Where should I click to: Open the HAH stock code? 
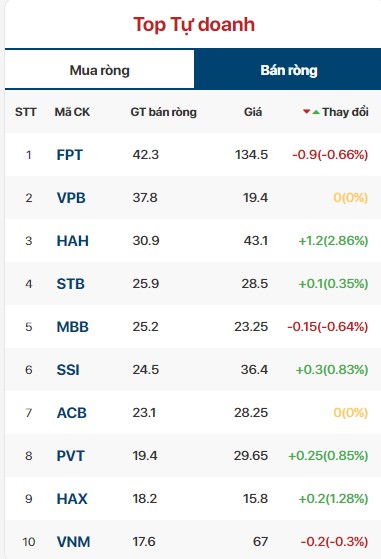click(72, 241)
